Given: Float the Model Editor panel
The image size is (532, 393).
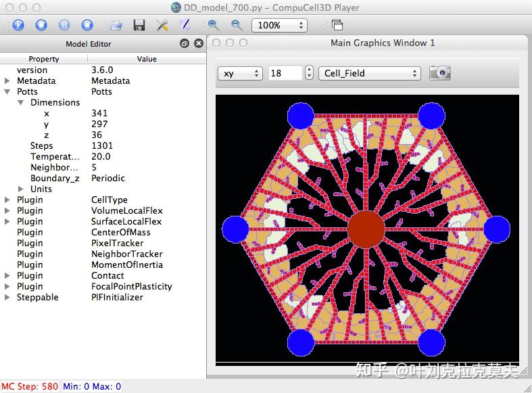Looking at the screenshot, I should pos(185,43).
